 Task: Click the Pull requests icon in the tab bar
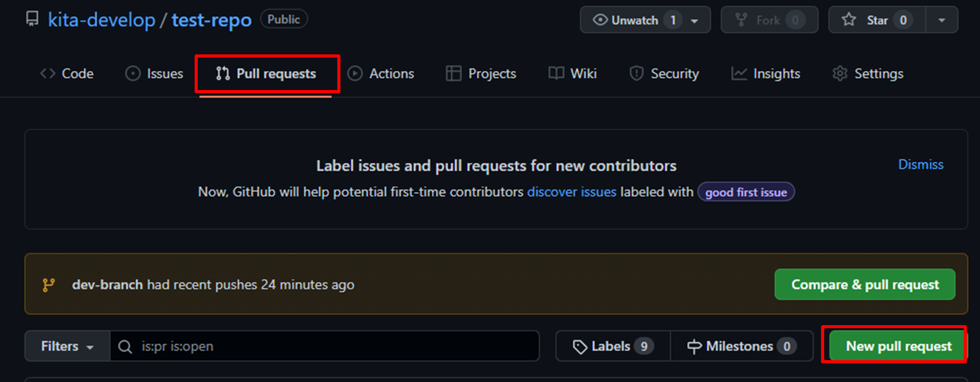coord(223,73)
